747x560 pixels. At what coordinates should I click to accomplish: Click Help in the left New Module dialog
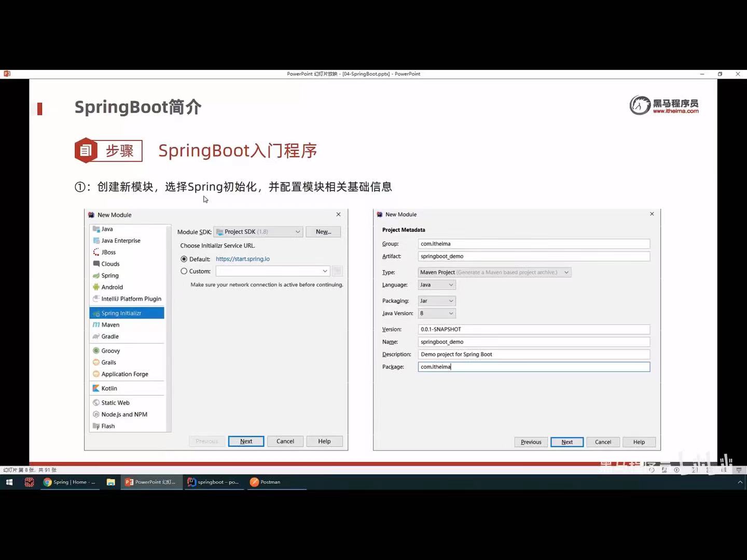(x=324, y=441)
